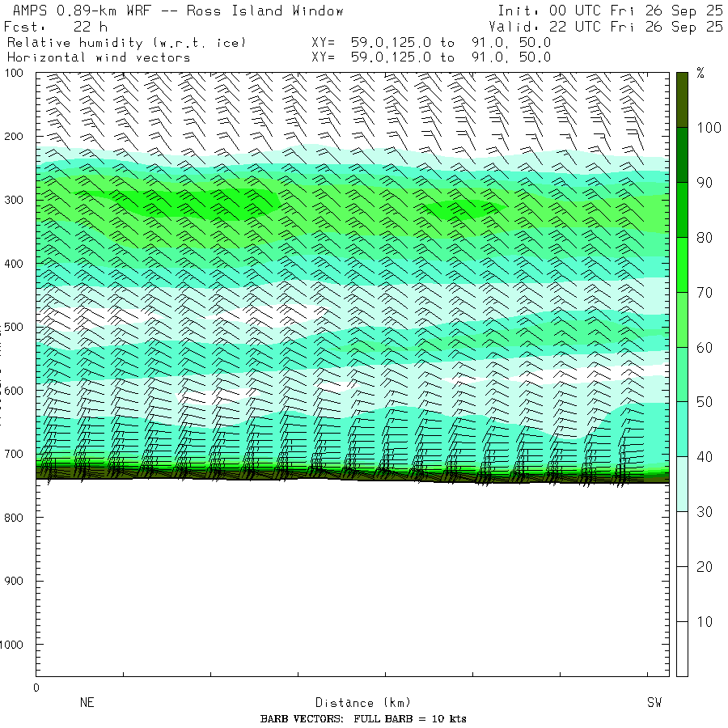
Task: Pick the light green 60–70 colorbar segment
Action: pyautogui.click(x=682, y=320)
